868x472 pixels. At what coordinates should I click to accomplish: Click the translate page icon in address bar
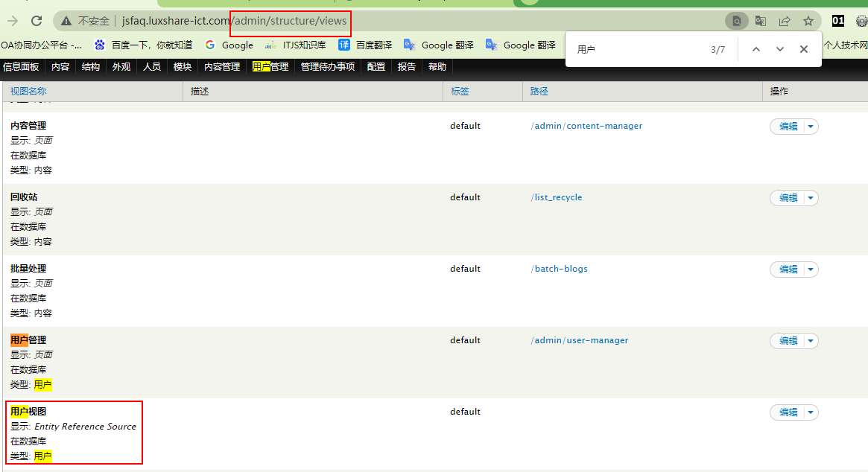(x=761, y=21)
